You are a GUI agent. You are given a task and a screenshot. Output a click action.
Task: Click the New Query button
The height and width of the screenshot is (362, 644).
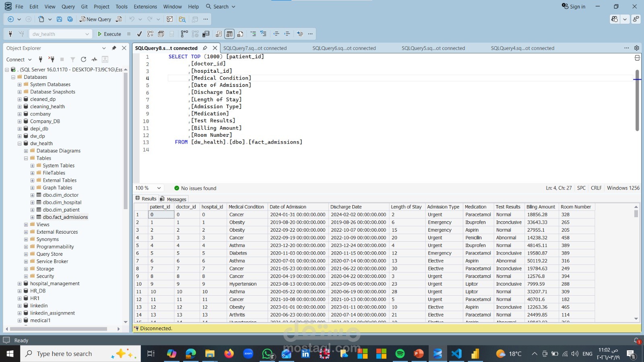tap(95, 19)
